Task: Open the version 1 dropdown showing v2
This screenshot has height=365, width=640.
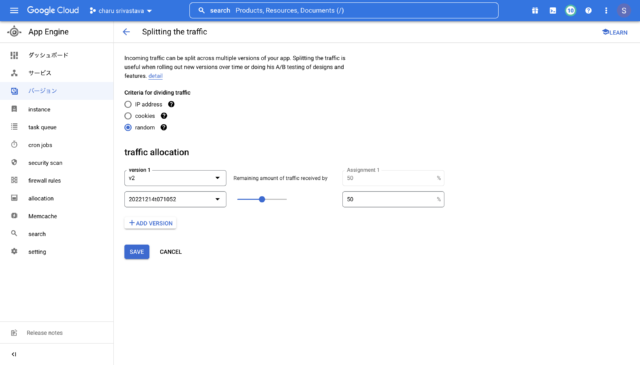Action: (x=175, y=178)
